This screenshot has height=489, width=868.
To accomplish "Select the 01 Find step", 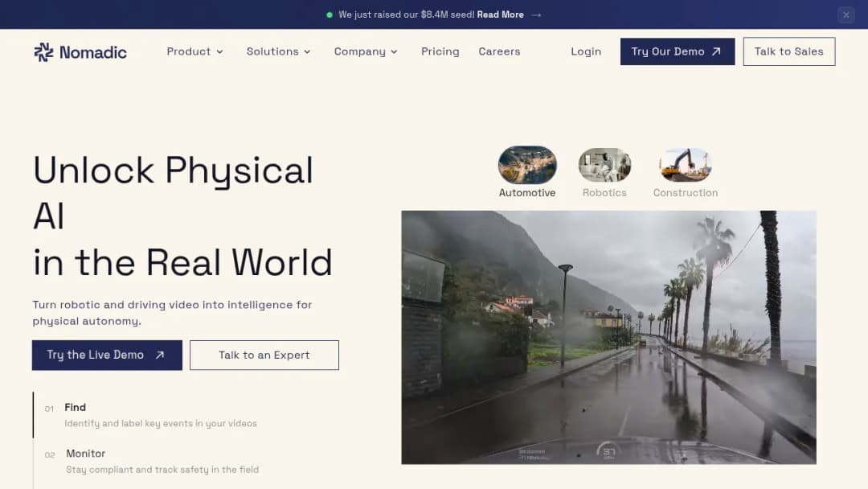I will pos(150,415).
